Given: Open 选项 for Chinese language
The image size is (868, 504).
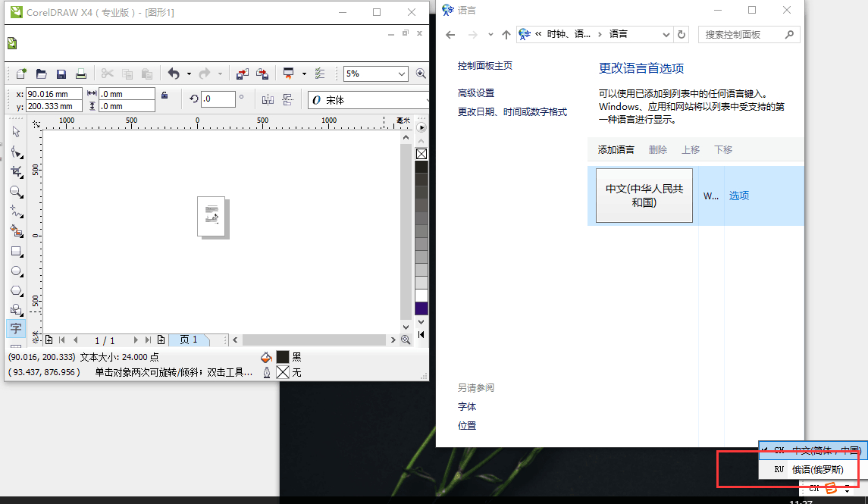Looking at the screenshot, I should point(738,196).
